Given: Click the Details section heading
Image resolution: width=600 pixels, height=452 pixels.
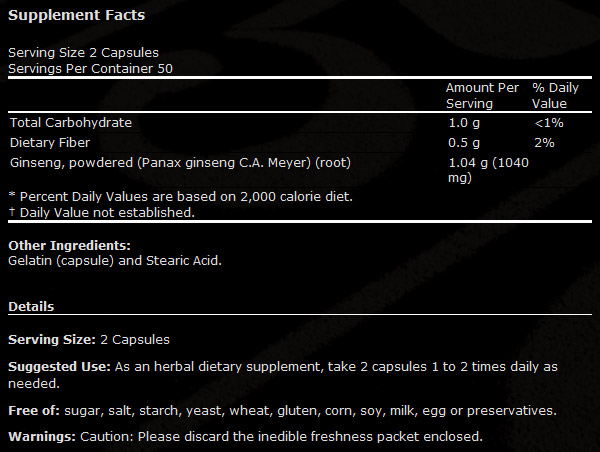Looking at the screenshot, I should 31,307.
